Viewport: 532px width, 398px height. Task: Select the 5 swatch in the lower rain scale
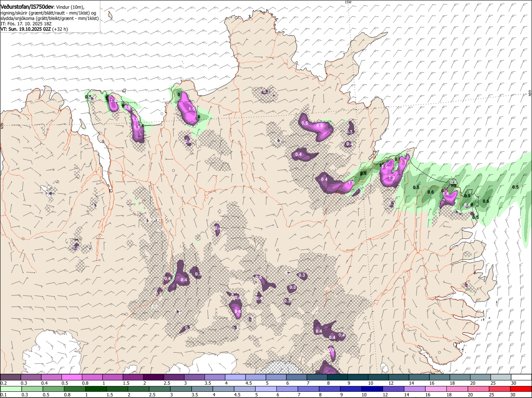coord(265,389)
